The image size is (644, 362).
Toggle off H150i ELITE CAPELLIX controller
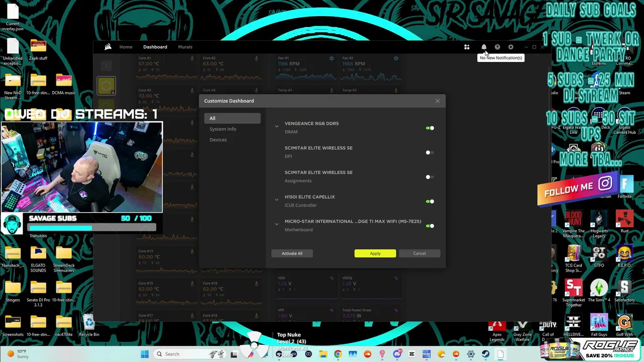click(430, 202)
